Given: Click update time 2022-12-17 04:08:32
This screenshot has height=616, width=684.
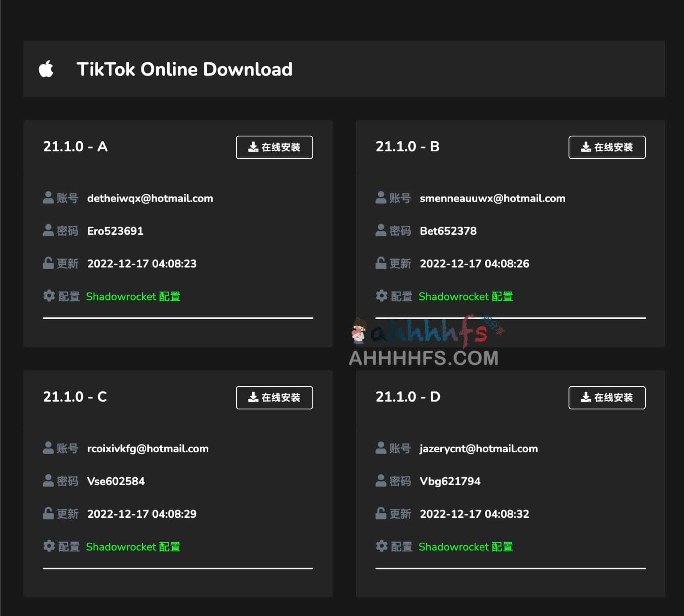Looking at the screenshot, I should (475, 514).
